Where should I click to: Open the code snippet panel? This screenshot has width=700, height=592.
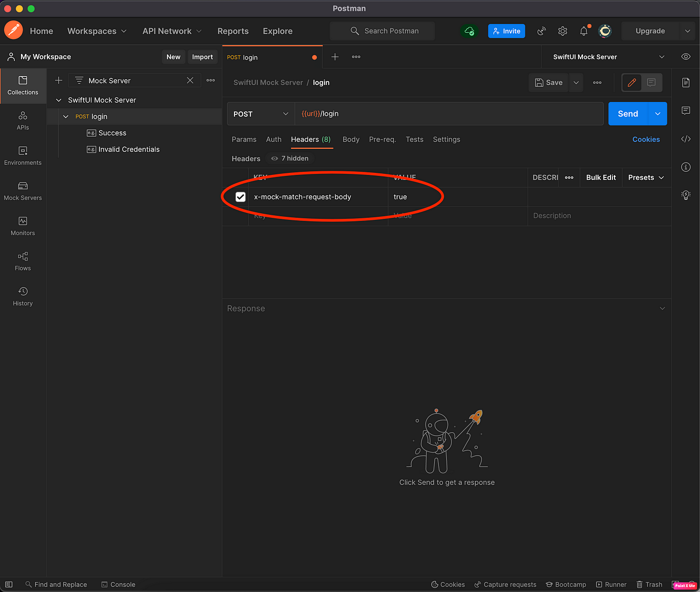[x=686, y=139]
